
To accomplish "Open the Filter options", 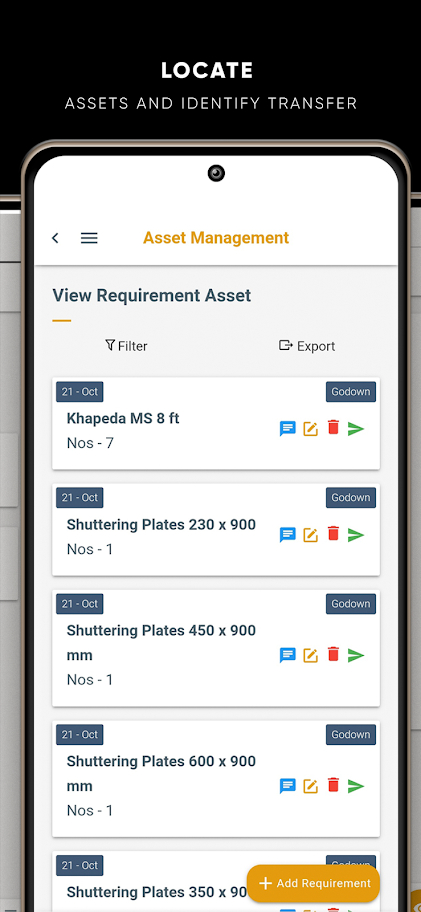I will coord(126,346).
